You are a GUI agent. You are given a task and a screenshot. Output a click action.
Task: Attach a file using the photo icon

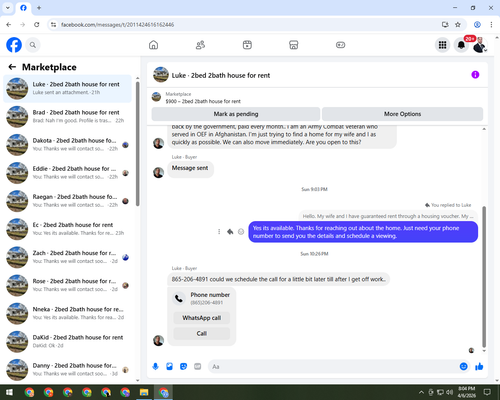point(169,367)
